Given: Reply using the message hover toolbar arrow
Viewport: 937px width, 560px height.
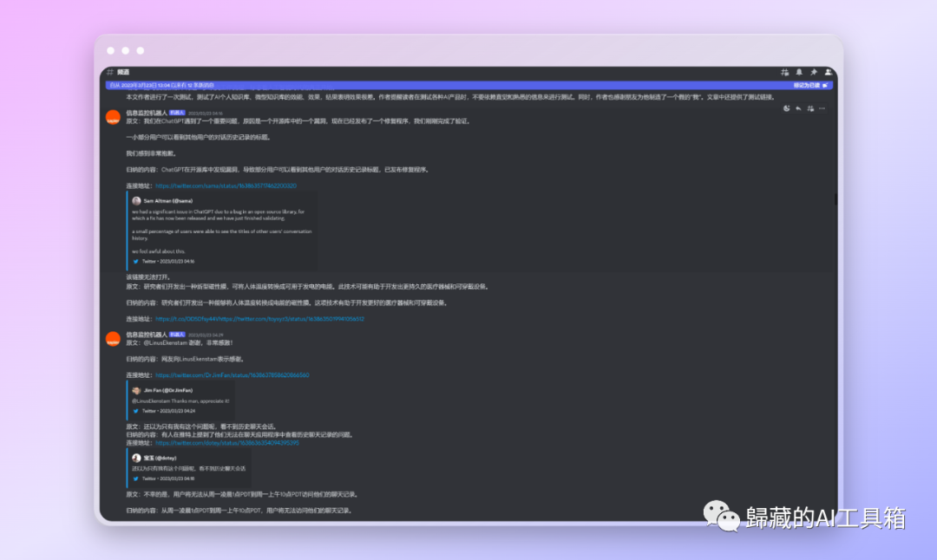Looking at the screenshot, I should (798, 108).
